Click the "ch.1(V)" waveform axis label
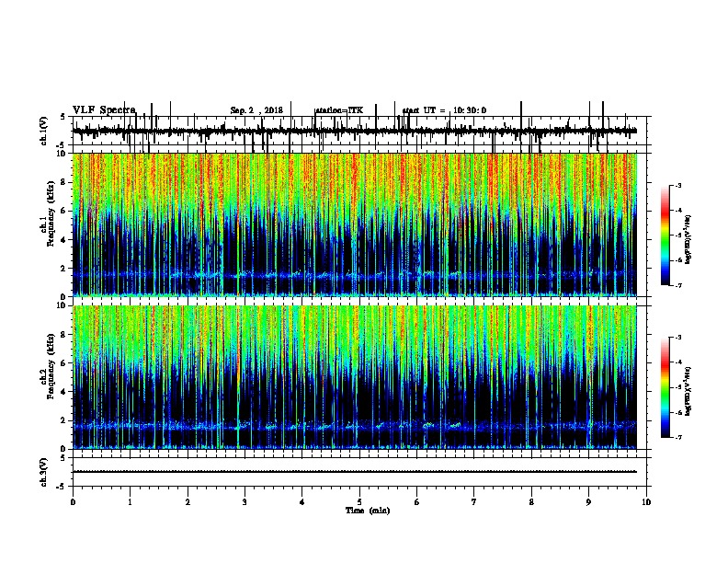Viewport: 728px width, 563px height. pos(43,131)
